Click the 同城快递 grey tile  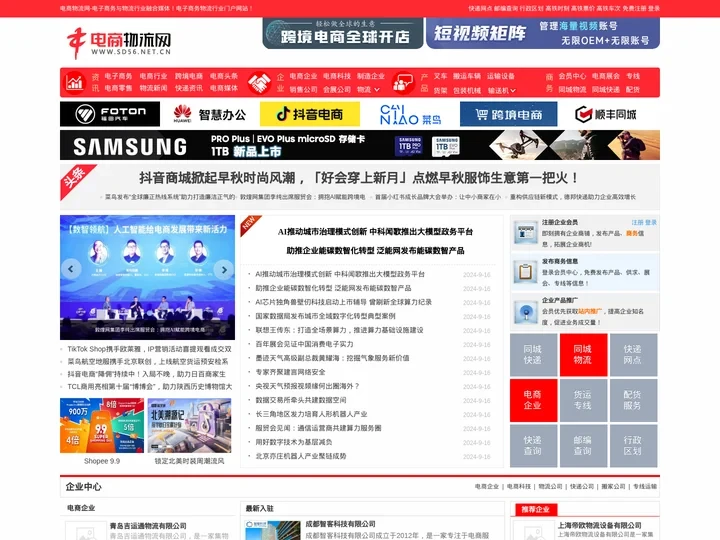tap(533, 355)
